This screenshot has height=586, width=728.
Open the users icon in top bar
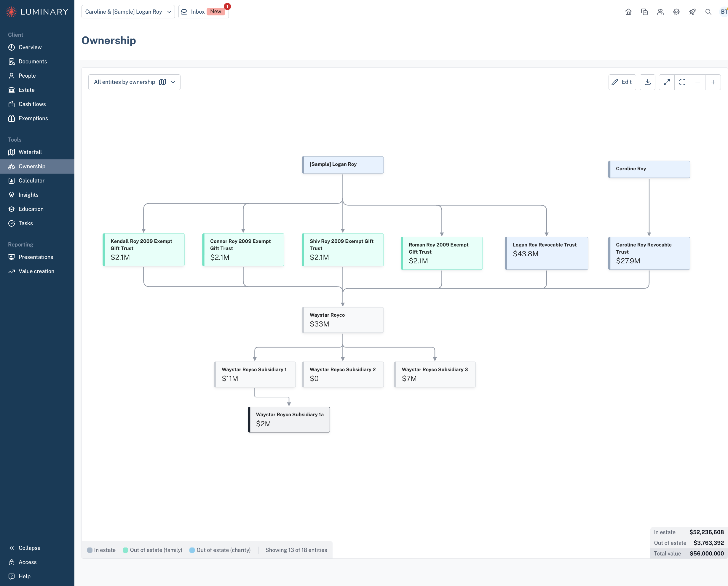point(660,12)
